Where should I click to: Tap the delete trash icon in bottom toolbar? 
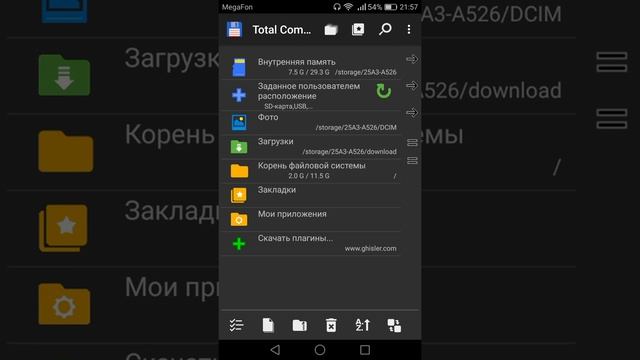(331, 325)
